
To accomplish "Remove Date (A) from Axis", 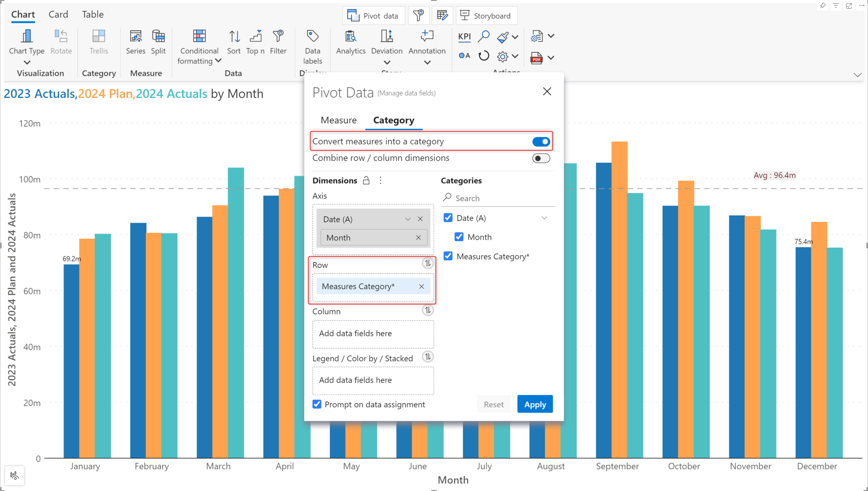I will point(420,219).
